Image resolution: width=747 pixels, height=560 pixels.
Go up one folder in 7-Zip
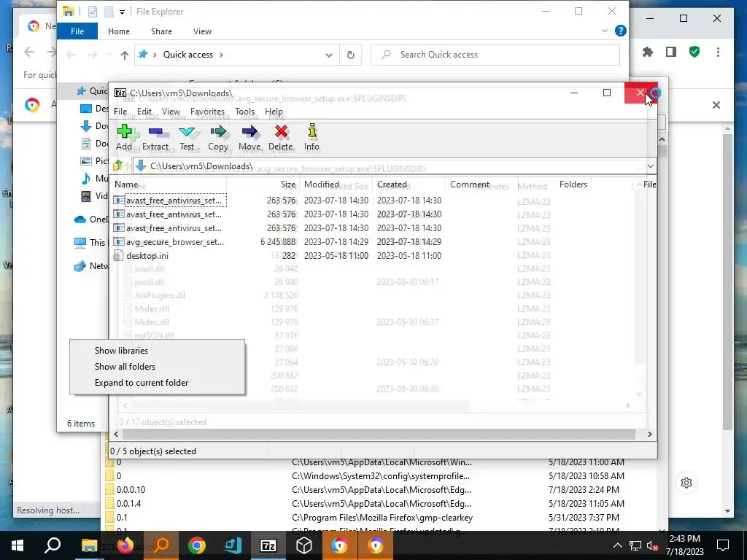tap(117, 166)
